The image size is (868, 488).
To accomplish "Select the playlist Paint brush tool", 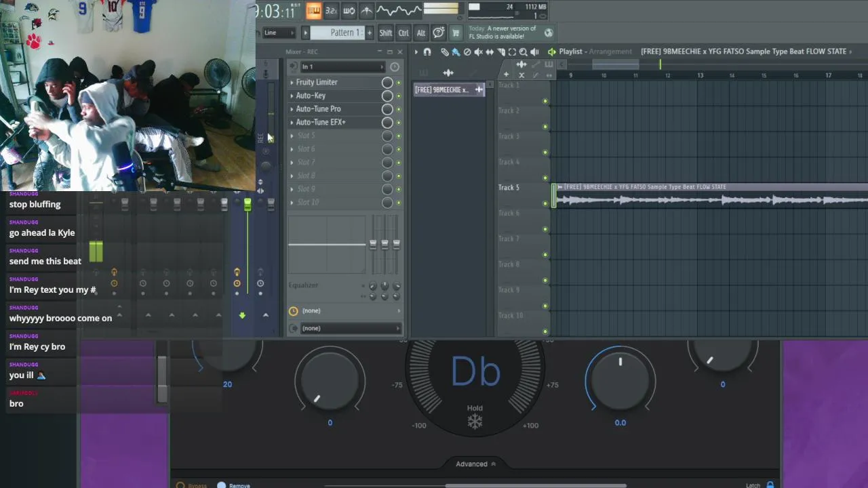I will click(456, 52).
